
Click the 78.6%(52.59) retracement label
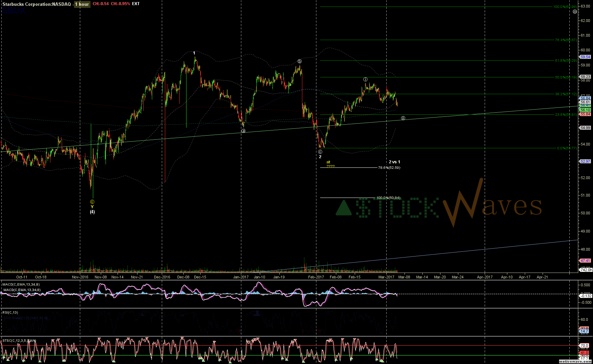389,168
